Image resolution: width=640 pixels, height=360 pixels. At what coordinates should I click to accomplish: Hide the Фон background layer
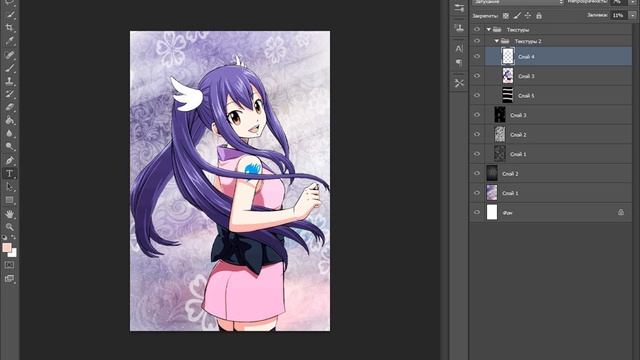point(477,212)
